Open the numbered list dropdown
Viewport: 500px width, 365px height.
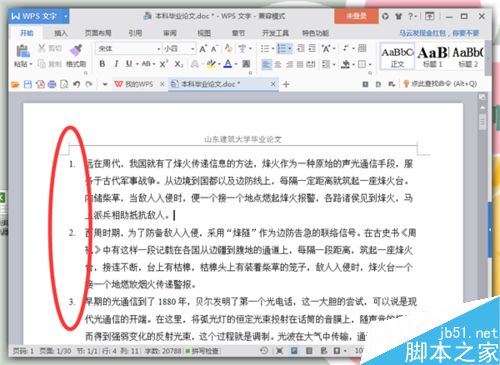(290, 49)
